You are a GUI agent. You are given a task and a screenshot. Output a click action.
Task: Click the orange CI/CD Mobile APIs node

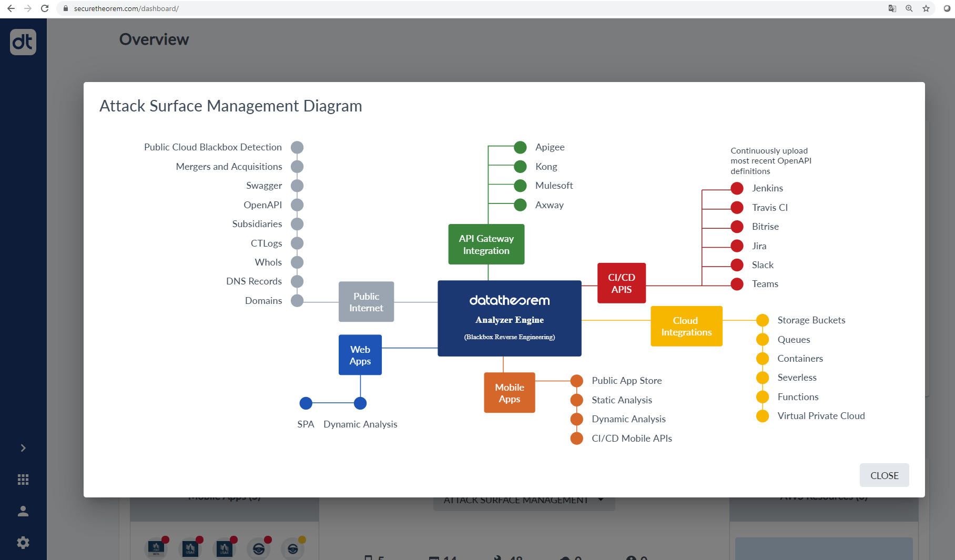coord(577,439)
